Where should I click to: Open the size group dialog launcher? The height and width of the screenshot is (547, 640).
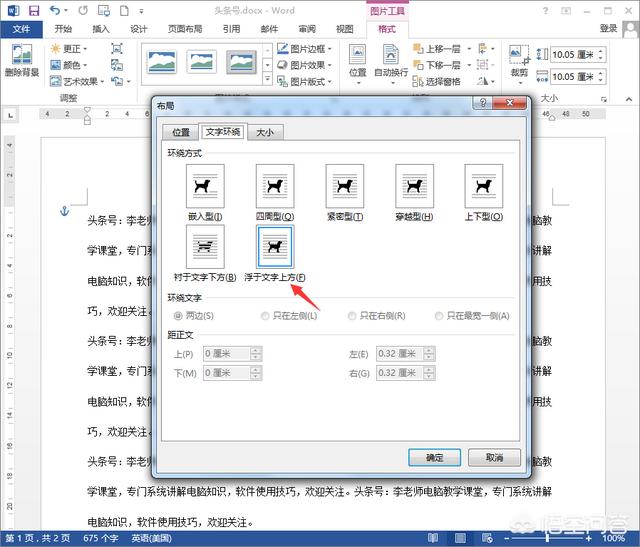604,99
